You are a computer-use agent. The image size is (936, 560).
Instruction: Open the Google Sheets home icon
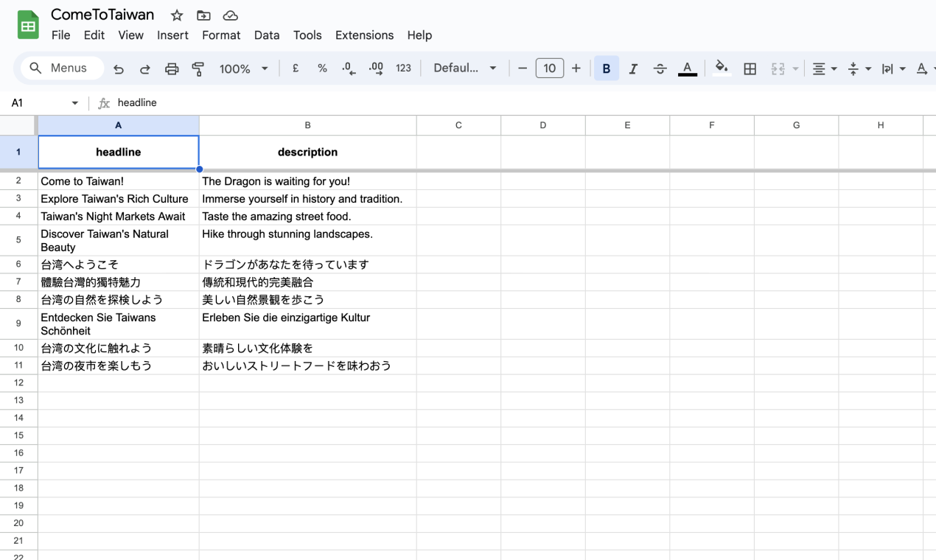click(x=28, y=25)
